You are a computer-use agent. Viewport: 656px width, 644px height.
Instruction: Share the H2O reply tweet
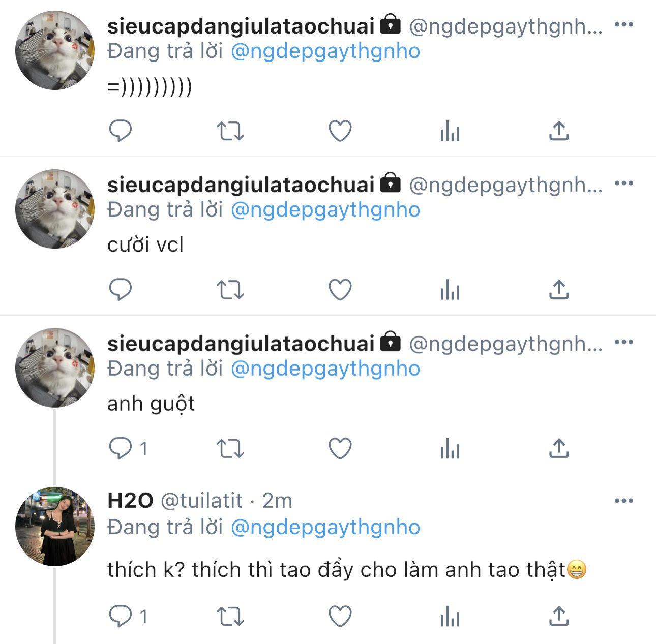(559, 617)
